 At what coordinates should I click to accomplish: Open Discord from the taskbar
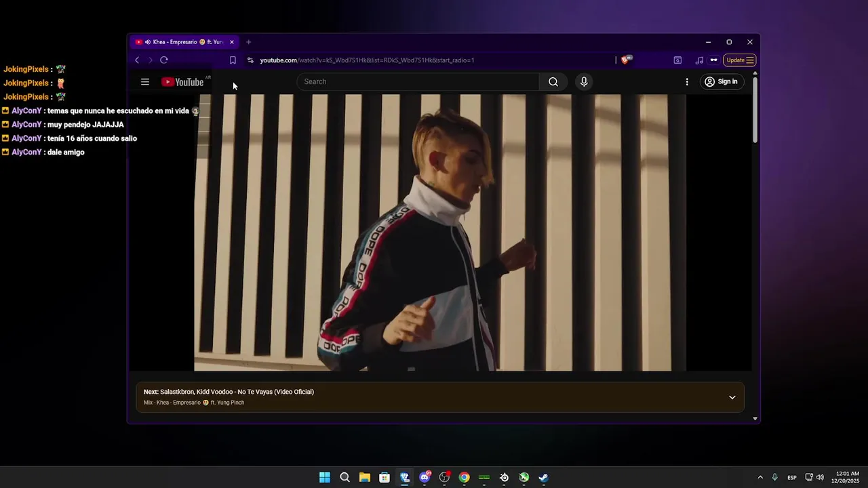coord(425,477)
